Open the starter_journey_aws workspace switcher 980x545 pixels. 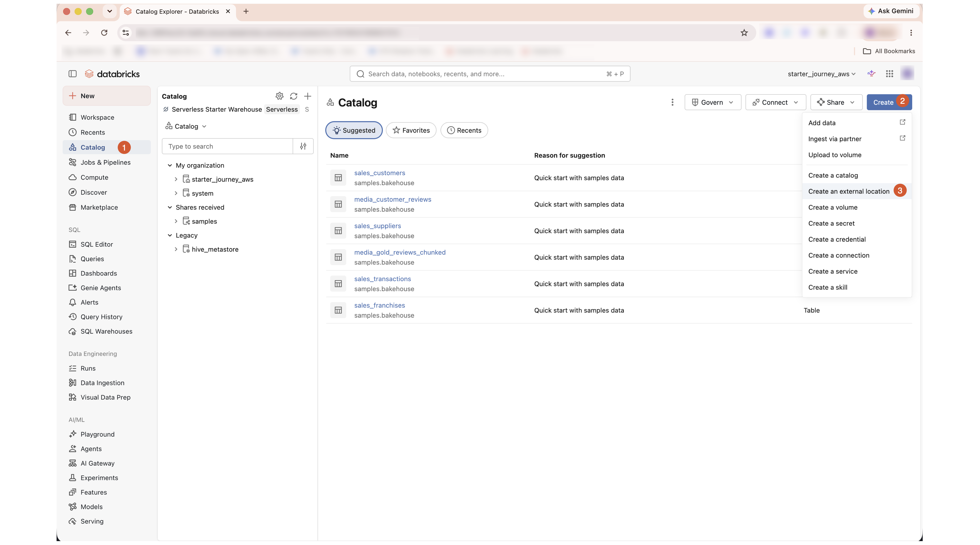click(821, 74)
